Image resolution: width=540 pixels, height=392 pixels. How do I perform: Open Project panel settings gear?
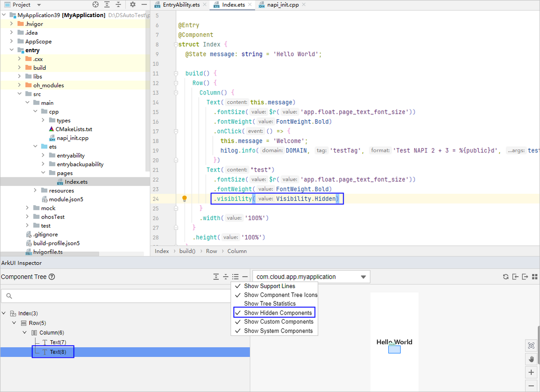click(x=132, y=5)
